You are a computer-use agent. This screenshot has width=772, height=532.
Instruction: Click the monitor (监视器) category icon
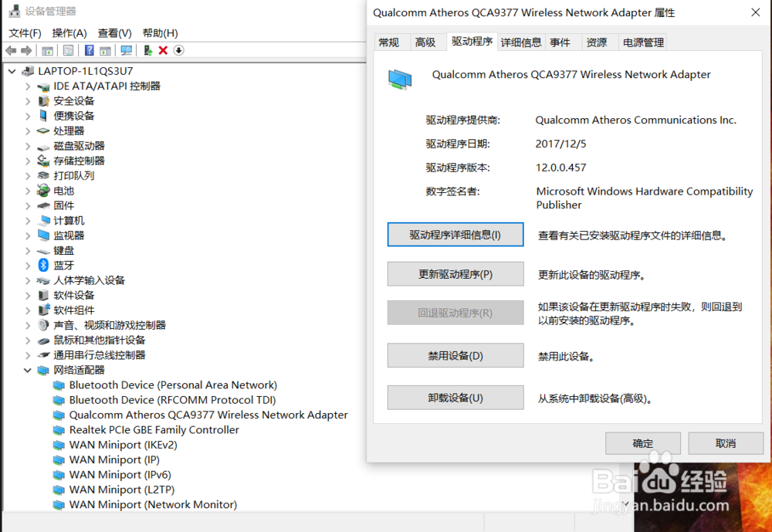click(43, 236)
